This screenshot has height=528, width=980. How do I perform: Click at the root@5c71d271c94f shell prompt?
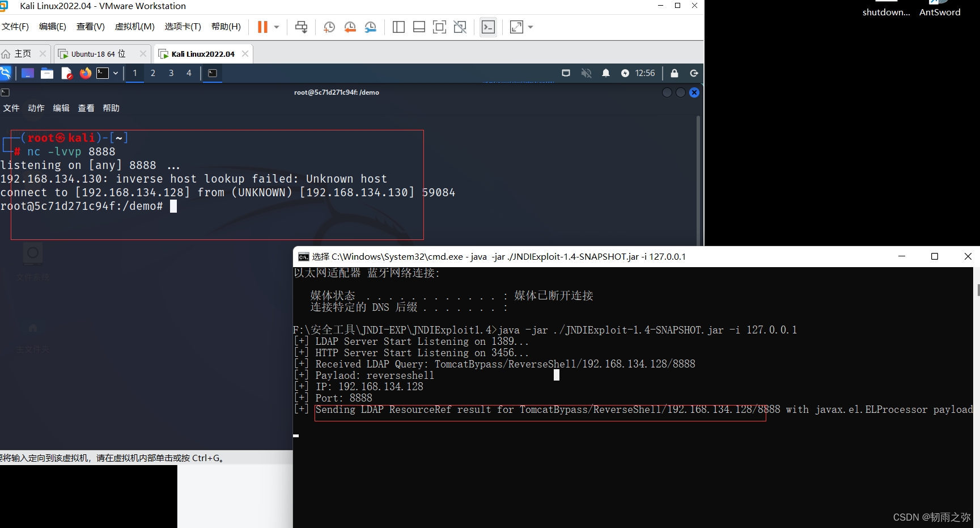82,206
